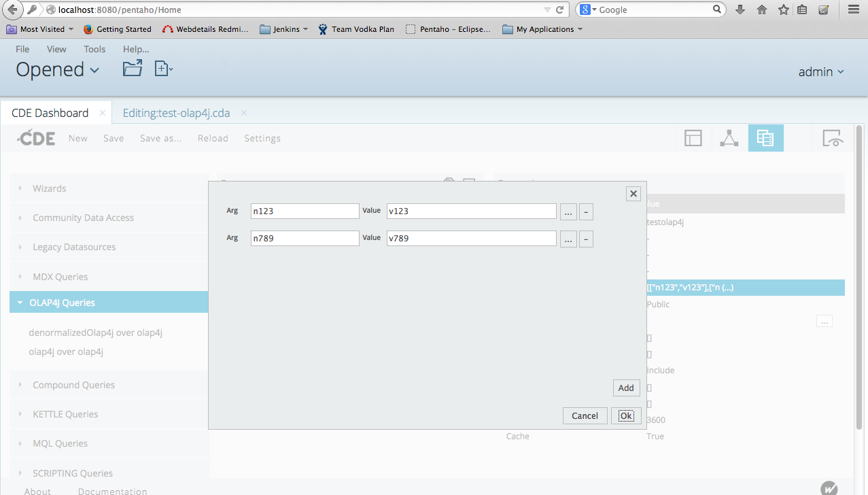The width and height of the screenshot is (868, 495).
Task: Close the argument dialog with X
Action: [633, 194]
